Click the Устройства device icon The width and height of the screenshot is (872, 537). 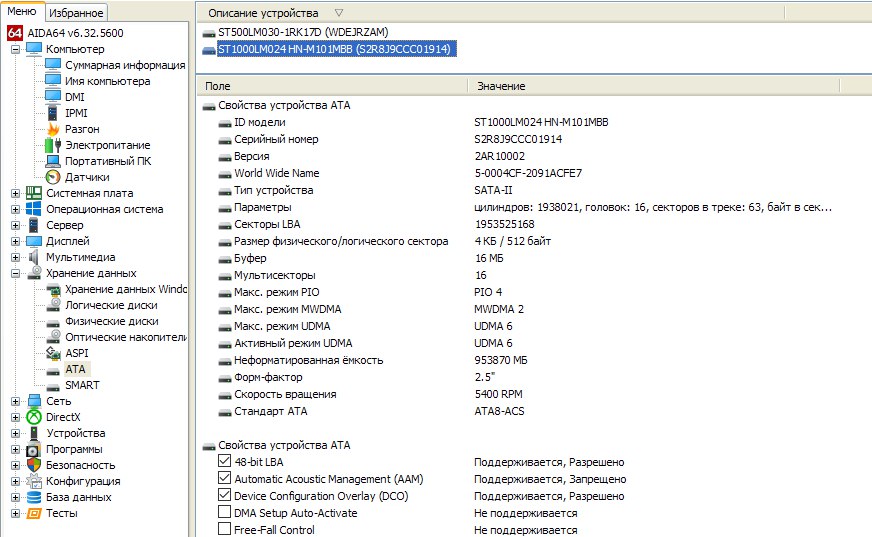pyautogui.click(x=34, y=433)
